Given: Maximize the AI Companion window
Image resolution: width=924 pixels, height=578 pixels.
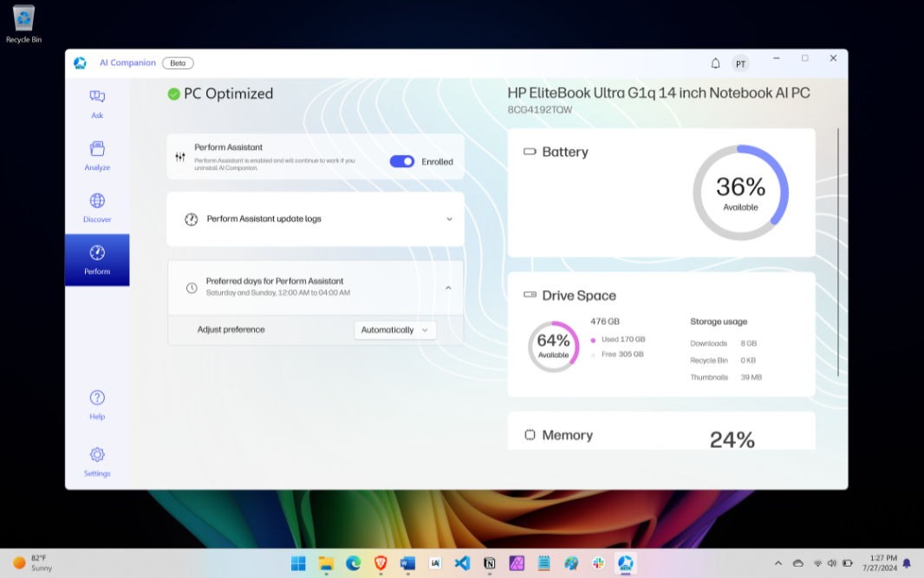Looking at the screenshot, I should [x=805, y=58].
